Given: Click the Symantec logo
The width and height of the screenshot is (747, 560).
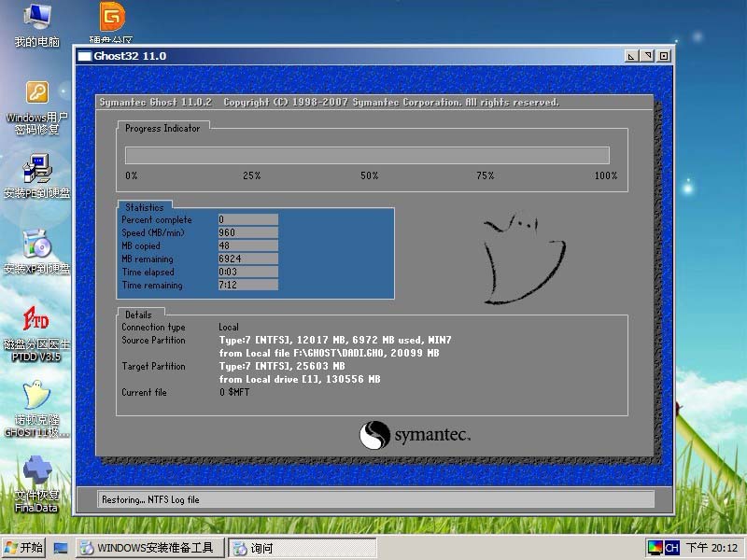Looking at the screenshot, I should click(415, 435).
